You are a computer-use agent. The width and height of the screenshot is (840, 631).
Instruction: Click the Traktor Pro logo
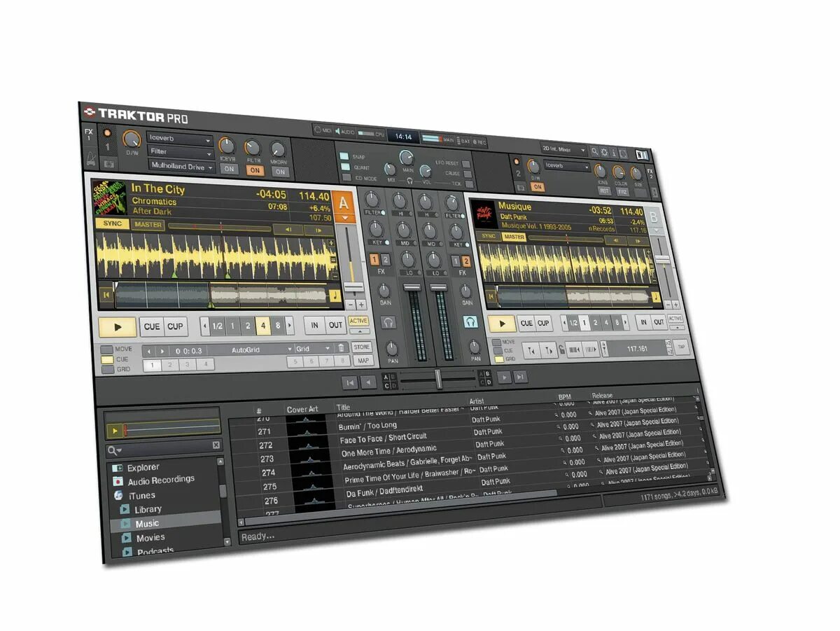coord(136,114)
